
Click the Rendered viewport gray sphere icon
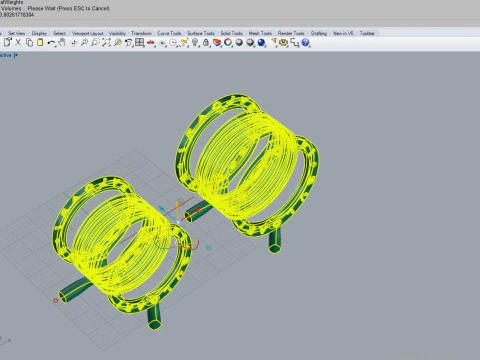tap(250, 42)
